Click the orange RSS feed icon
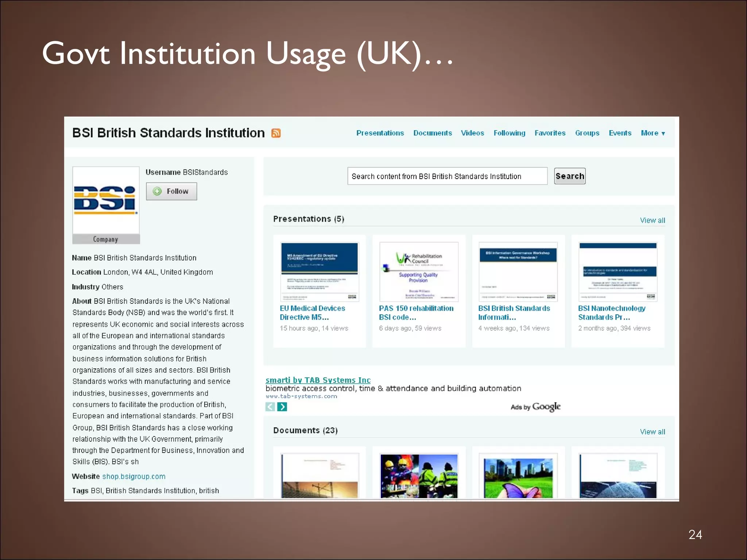The width and height of the screenshot is (747, 560). (x=276, y=133)
